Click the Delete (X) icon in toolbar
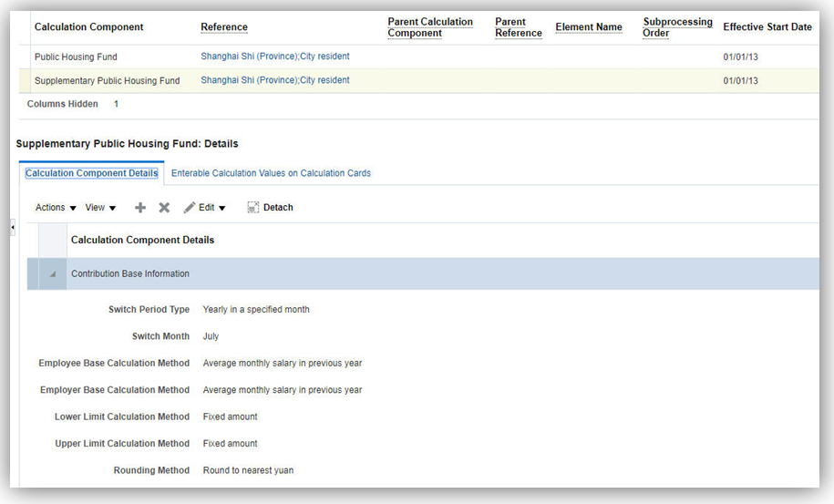This screenshot has height=504, width=834. [164, 208]
